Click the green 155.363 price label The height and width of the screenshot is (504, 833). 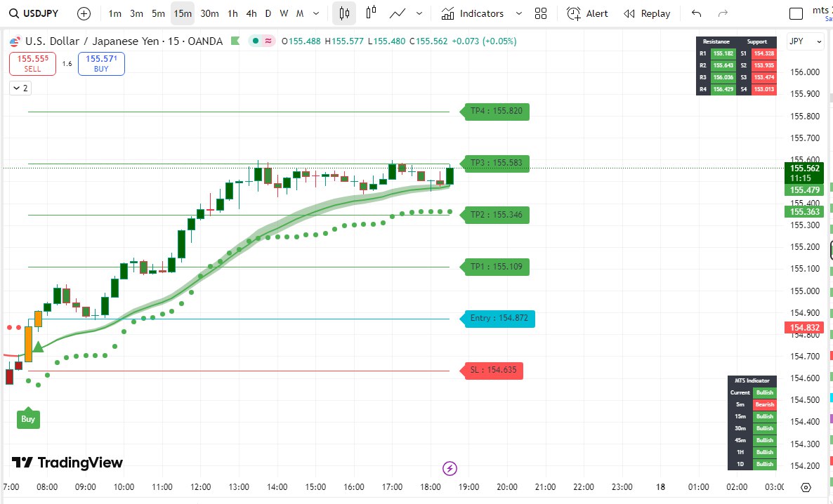pyautogui.click(x=804, y=212)
